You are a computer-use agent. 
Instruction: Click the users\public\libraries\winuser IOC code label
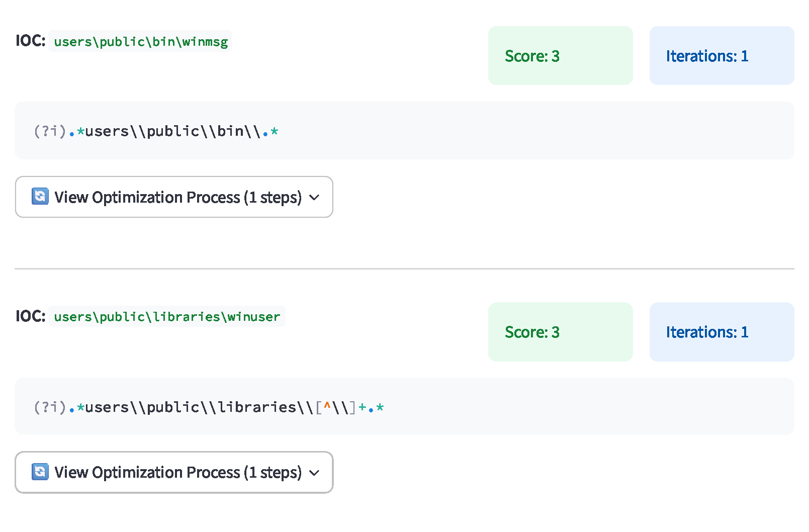[167, 316]
